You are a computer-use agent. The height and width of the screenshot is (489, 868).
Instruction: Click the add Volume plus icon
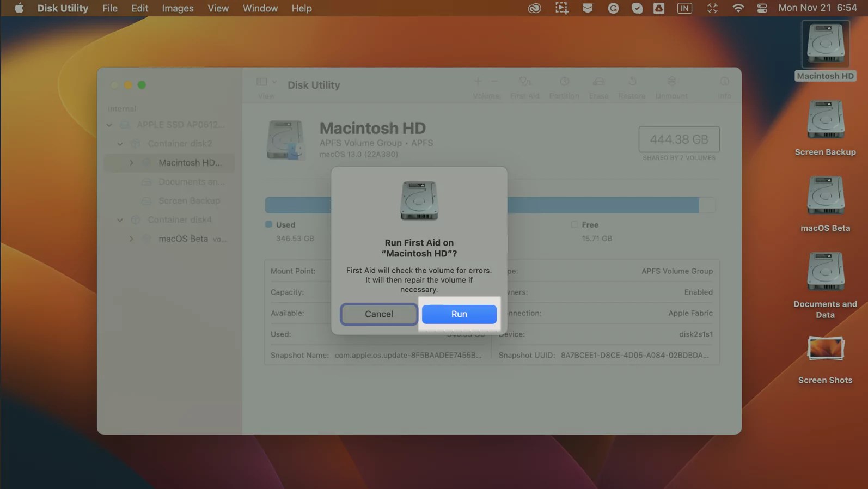point(478,82)
